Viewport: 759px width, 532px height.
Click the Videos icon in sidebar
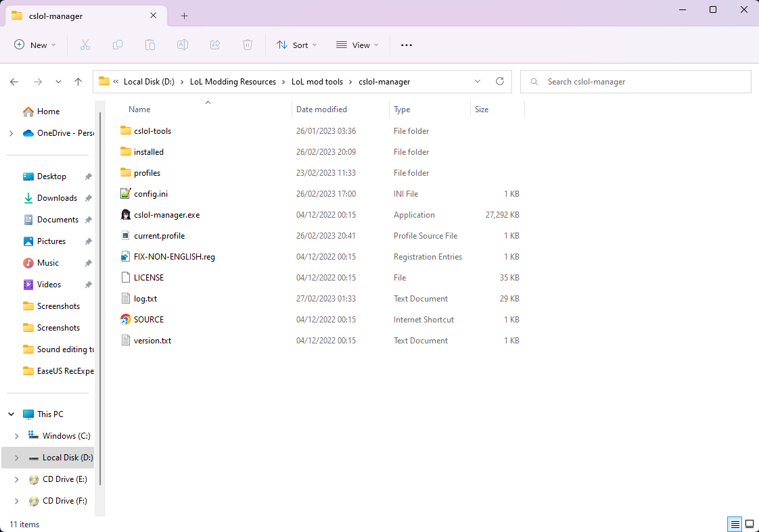click(x=28, y=285)
